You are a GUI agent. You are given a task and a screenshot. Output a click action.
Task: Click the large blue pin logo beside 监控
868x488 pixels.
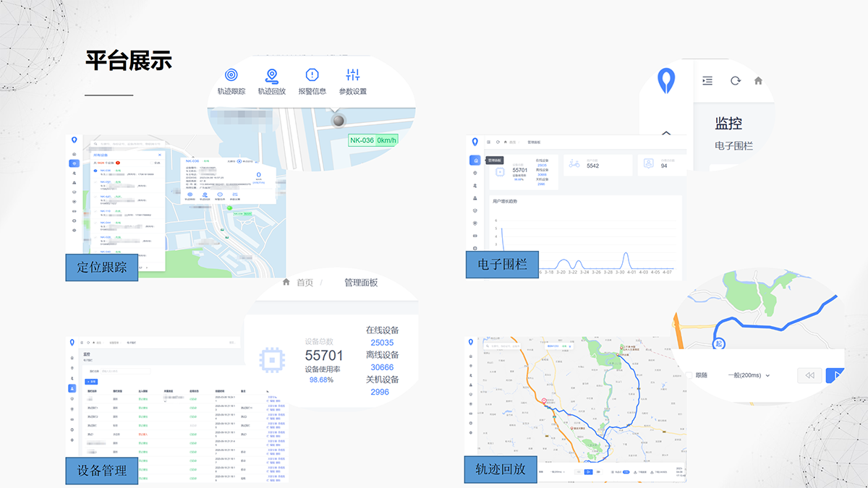point(665,80)
